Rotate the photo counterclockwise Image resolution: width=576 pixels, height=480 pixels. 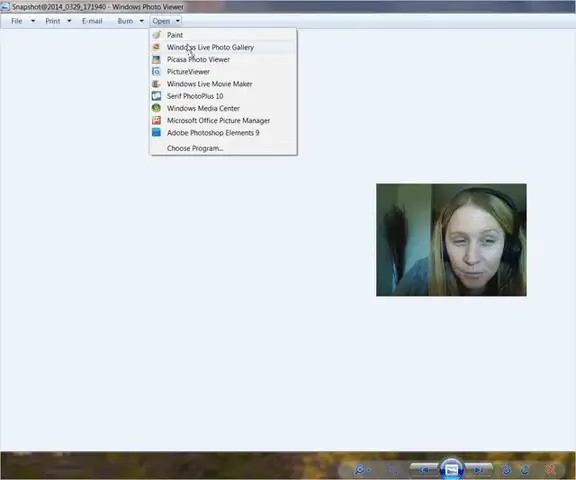point(506,469)
